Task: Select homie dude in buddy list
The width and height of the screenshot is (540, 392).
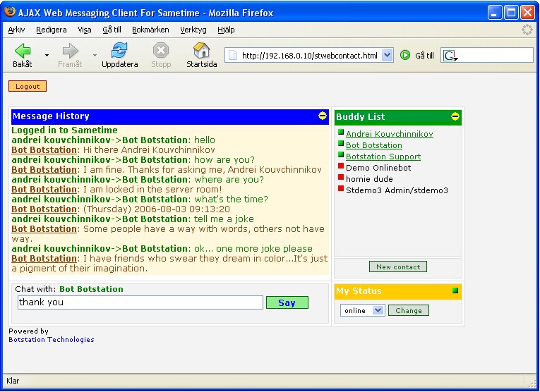Action: click(x=369, y=179)
